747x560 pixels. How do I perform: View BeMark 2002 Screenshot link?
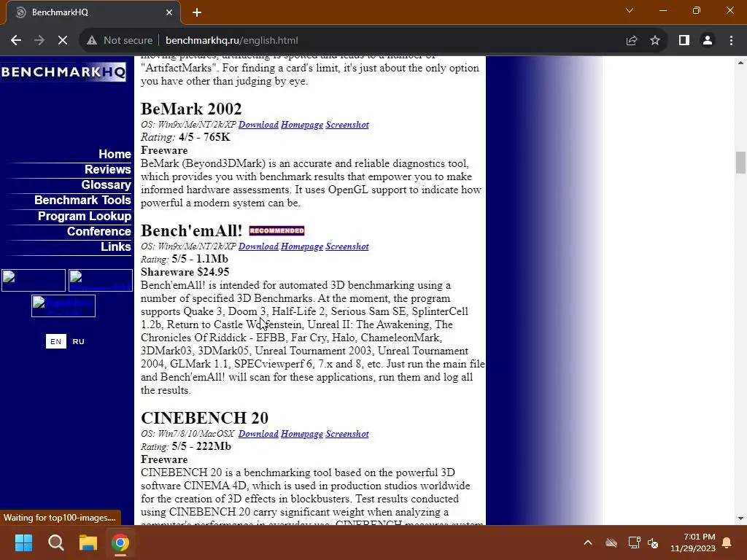[x=347, y=125]
